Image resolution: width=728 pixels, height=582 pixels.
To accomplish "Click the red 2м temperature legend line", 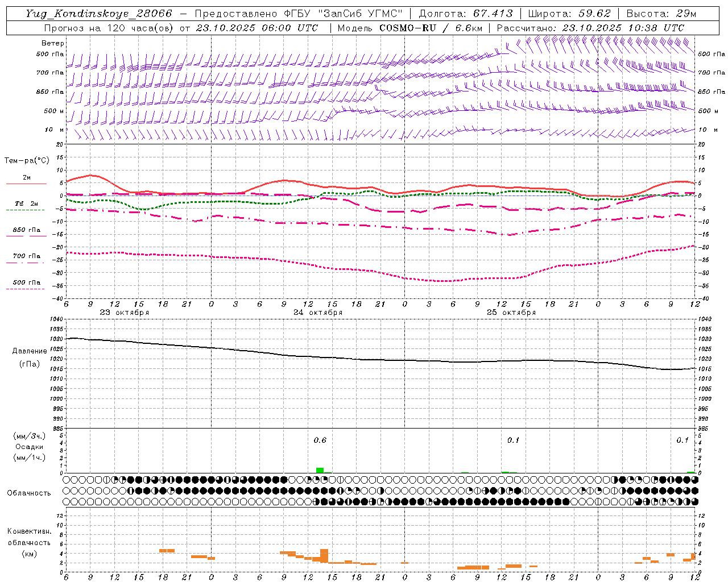I will [x=26, y=184].
